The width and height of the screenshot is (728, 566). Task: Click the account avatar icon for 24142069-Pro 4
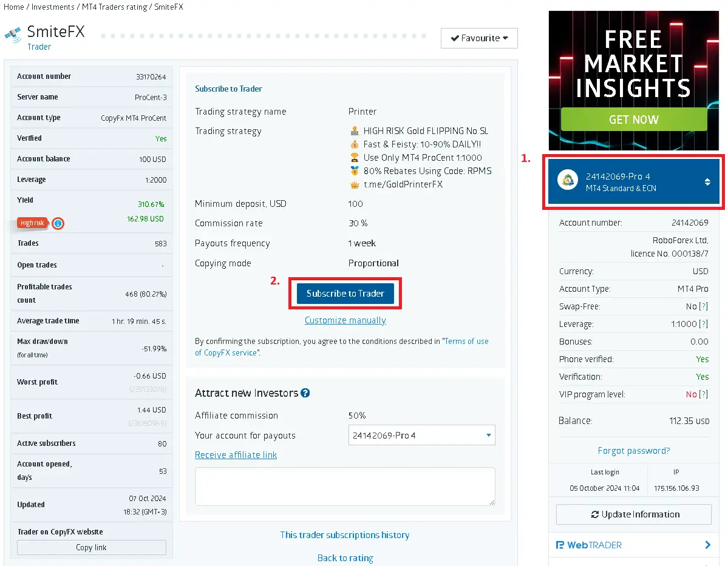[568, 180]
